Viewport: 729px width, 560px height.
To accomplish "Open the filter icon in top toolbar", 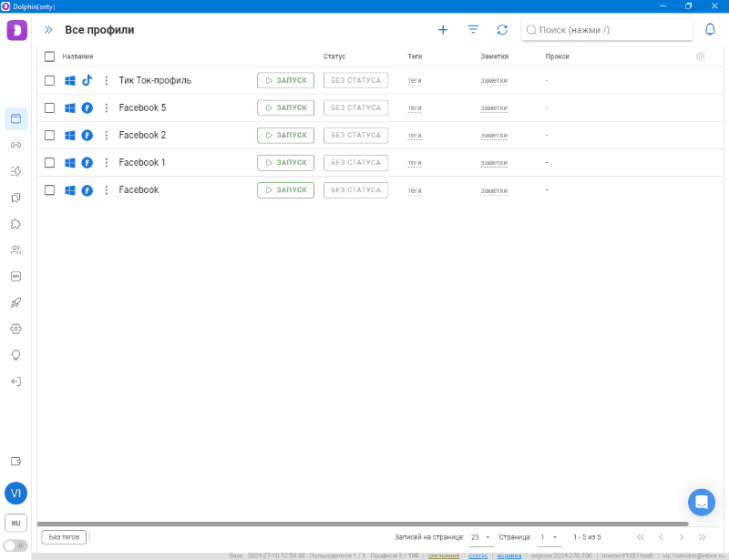I will point(473,30).
